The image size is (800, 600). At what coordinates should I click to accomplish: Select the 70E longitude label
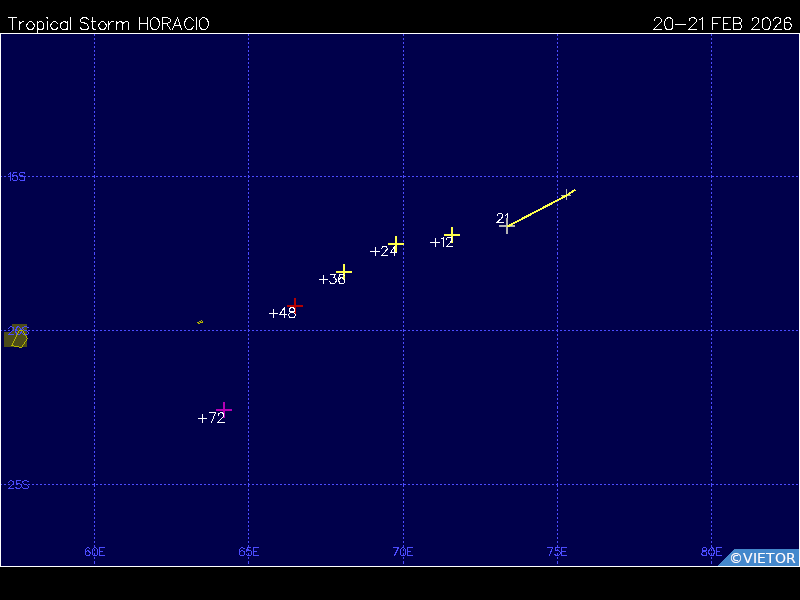pyautogui.click(x=403, y=552)
